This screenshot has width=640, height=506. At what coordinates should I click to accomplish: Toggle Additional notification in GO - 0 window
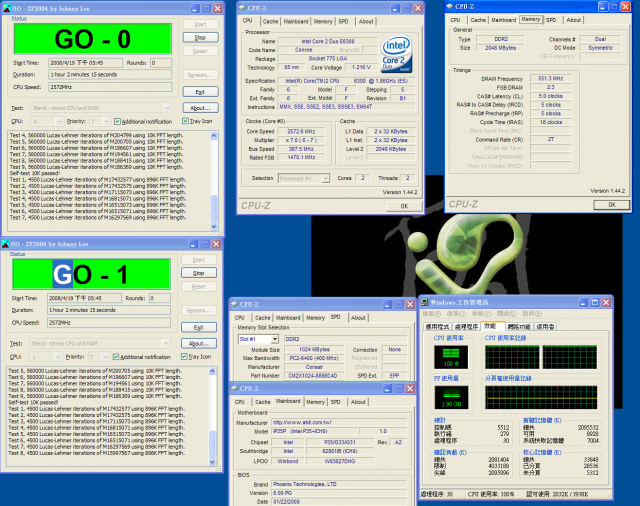(118, 121)
